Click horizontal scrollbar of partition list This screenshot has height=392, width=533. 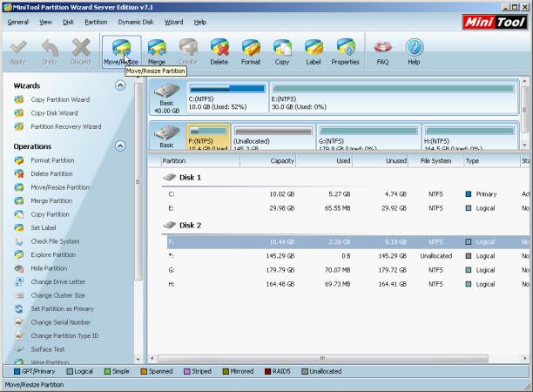322,358
